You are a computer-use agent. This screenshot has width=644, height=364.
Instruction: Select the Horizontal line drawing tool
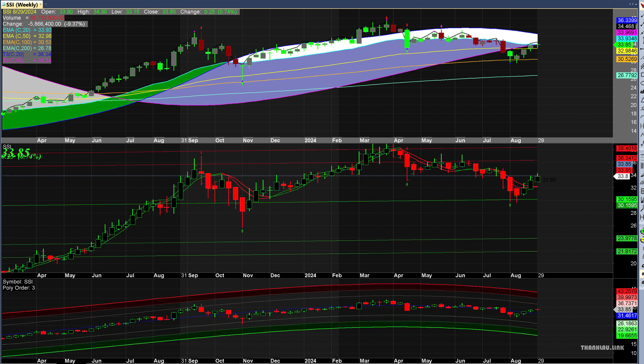coord(642,49)
